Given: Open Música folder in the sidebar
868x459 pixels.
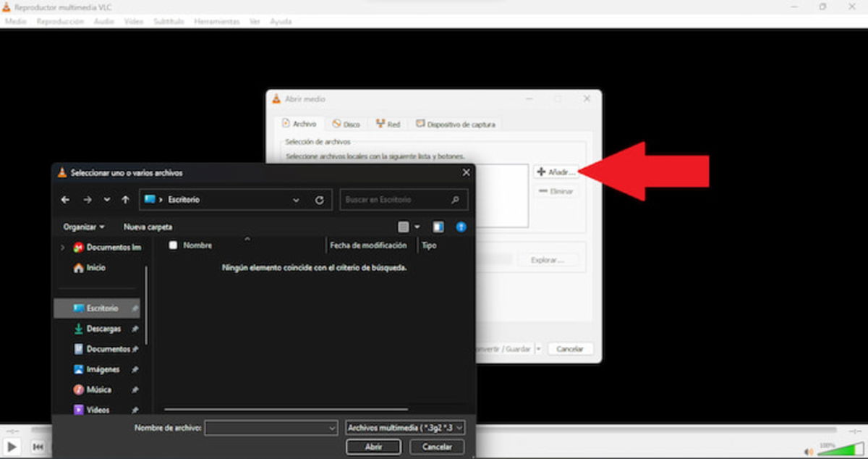Looking at the screenshot, I should [x=93, y=389].
